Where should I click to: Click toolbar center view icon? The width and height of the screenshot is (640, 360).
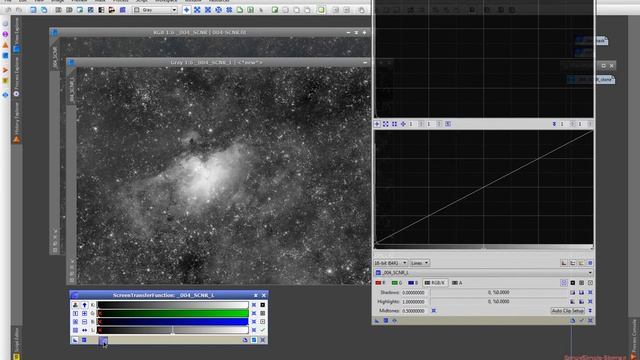tap(229, 9)
